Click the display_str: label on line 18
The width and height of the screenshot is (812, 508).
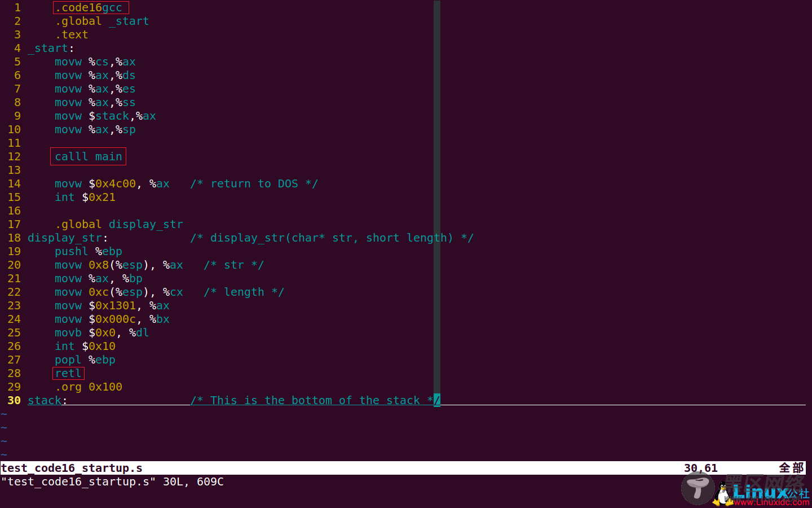(68, 238)
